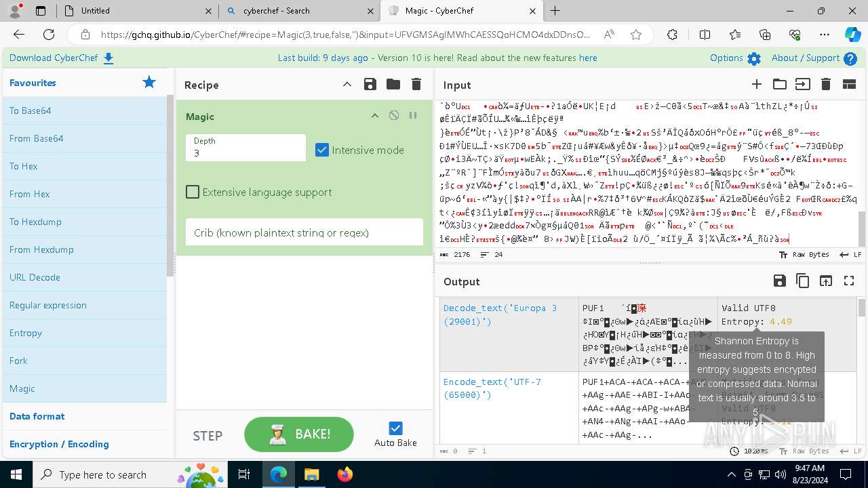This screenshot has width=868, height=488.
Task: Select the Entropy operation
Action: pyautogui.click(x=85, y=333)
